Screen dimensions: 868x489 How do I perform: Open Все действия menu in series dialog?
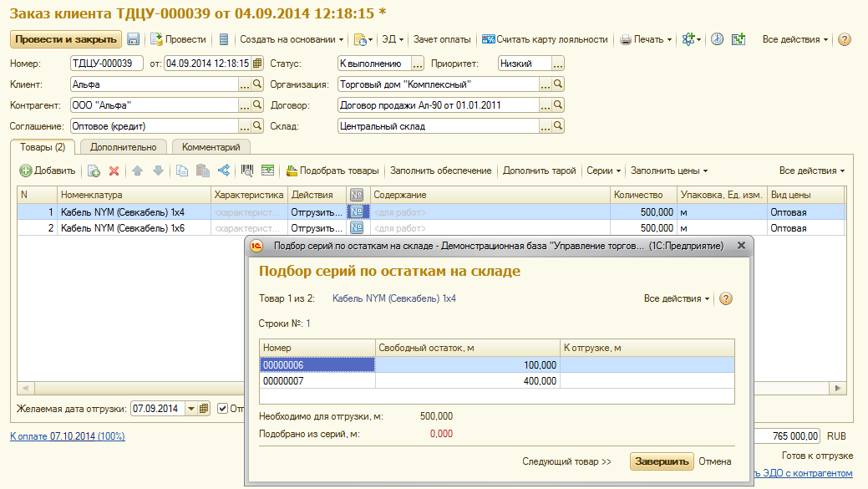click(x=677, y=298)
